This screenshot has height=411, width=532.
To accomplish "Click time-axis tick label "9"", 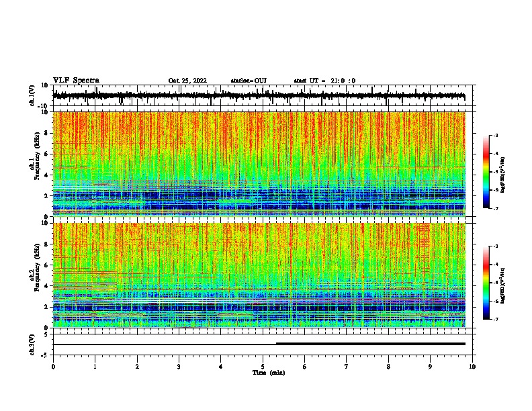I will pos(430,367).
